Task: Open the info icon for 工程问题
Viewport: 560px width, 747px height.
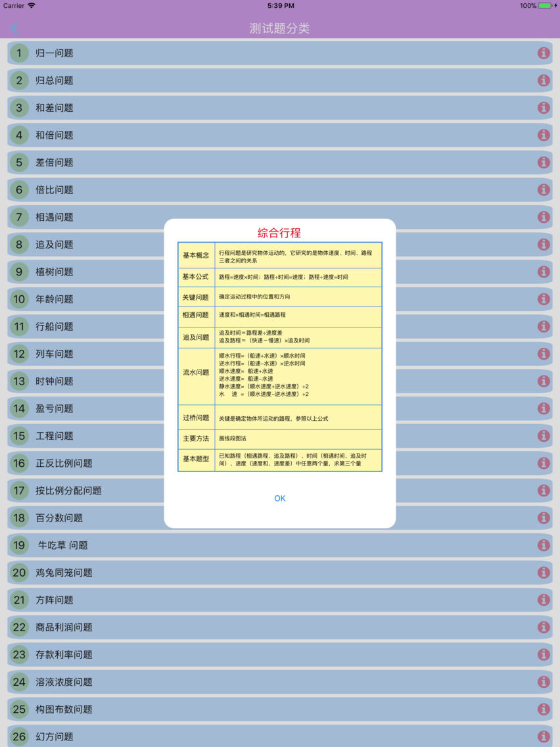Action: click(544, 436)
